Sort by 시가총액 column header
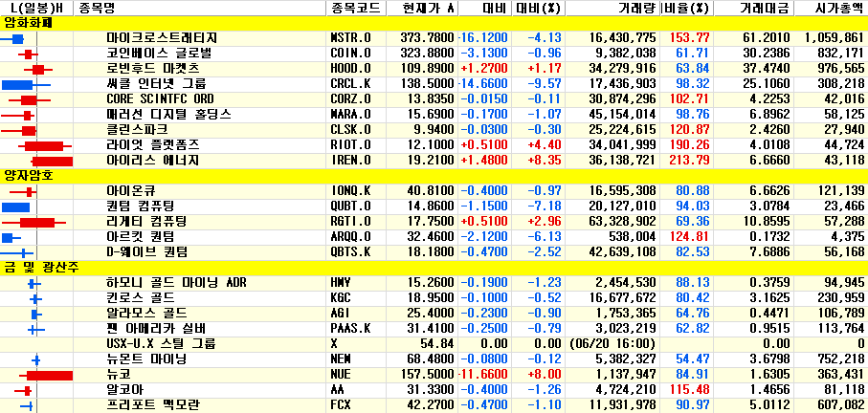Screen dimensions: 868x413 [831, 8]
